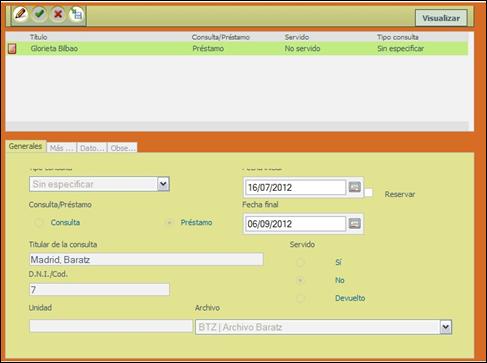Click the D.N.I./Cod. input field
This screenshot has width=487, height=363.
99,289
